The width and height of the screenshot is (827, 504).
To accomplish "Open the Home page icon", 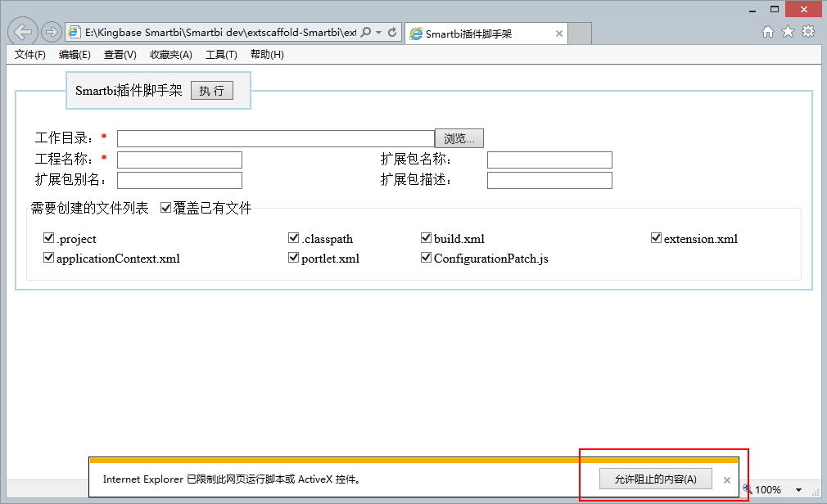I will point(768,32).
